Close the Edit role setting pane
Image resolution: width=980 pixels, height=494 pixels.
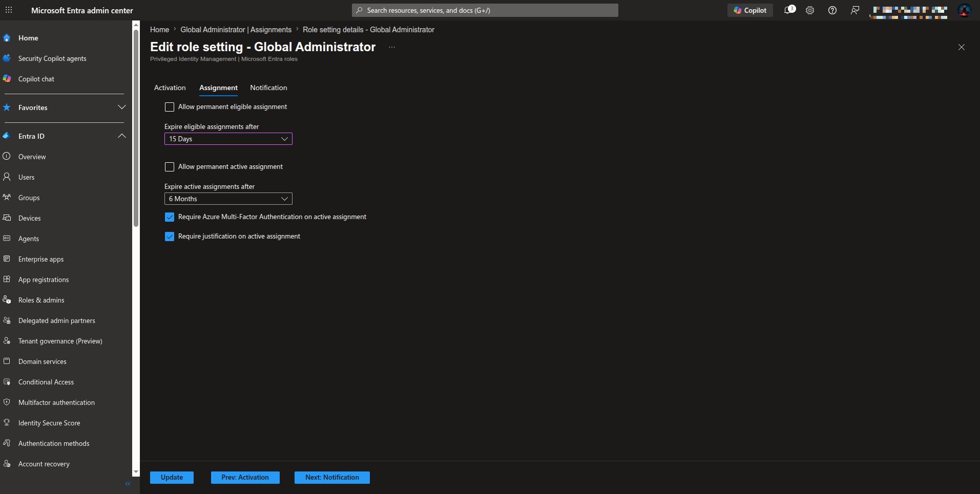962,47
